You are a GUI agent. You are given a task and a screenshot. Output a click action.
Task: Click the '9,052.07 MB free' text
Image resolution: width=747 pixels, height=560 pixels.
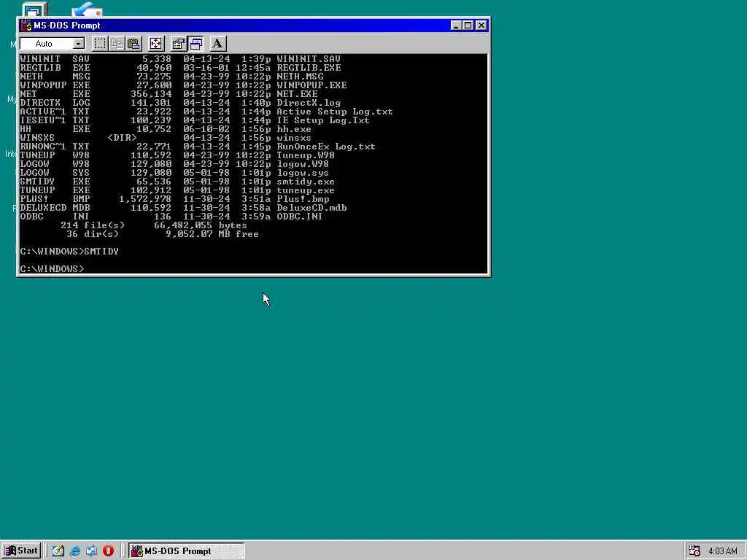click(x=212, y=234)
